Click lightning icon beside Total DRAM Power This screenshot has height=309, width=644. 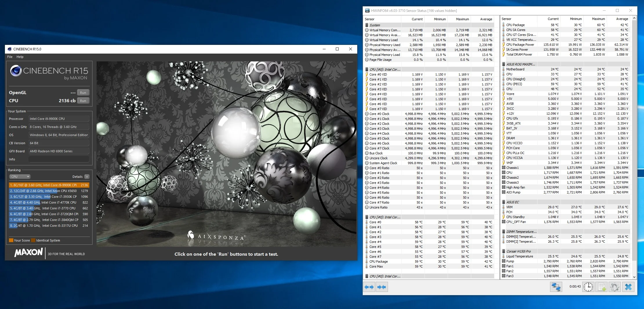tap(504, 54)
